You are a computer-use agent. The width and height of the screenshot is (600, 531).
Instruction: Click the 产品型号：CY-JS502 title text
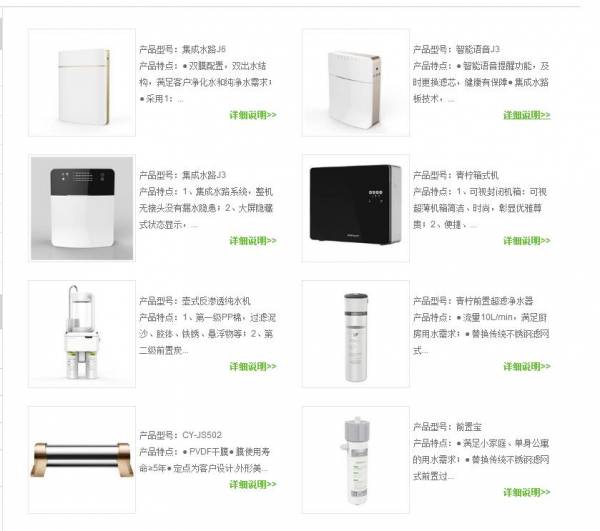pyautogui.click(x=180, y=435)
